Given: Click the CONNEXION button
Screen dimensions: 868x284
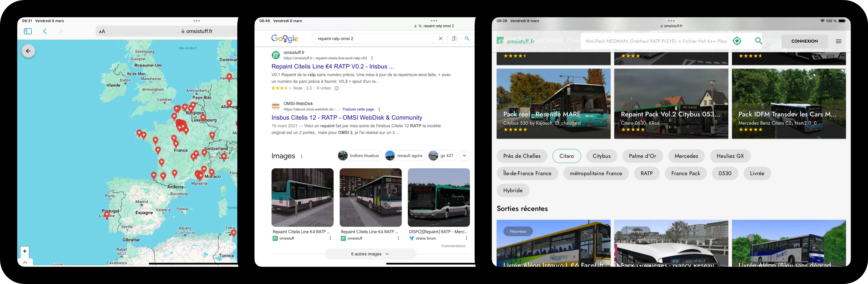Looking at the screenshot, I should [804, 41].
